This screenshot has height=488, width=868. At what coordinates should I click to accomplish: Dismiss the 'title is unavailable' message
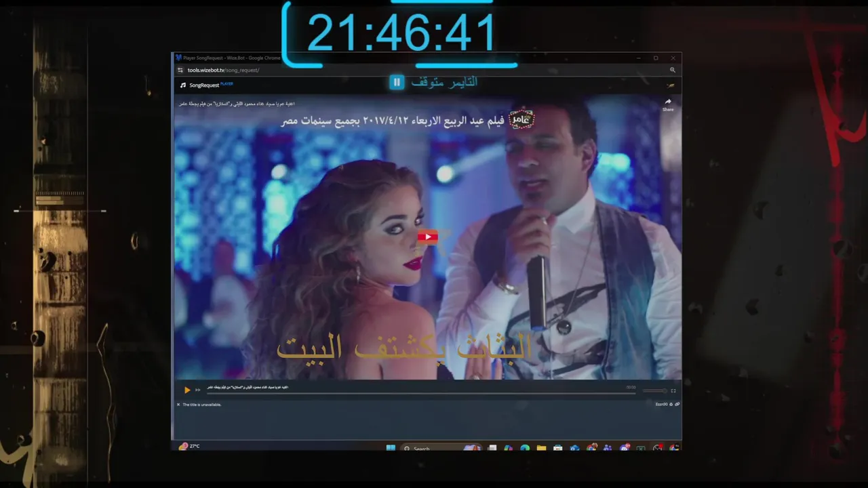pos(178,405)
